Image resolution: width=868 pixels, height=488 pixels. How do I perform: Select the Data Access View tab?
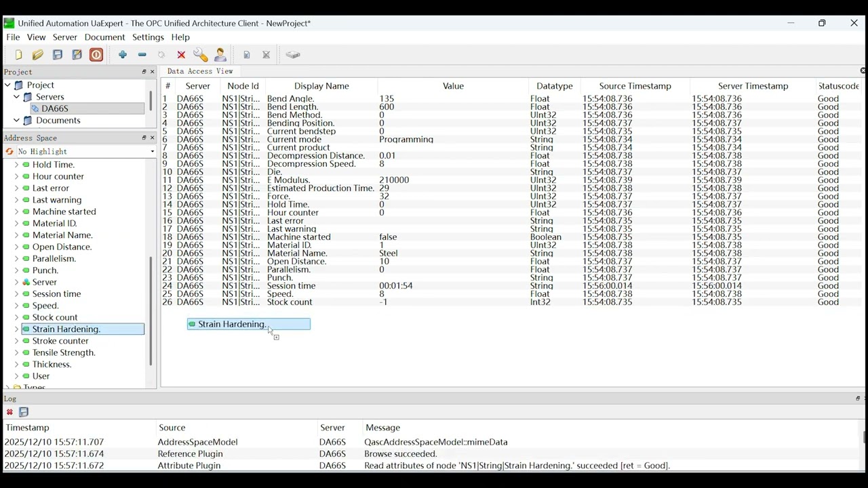(200, 71)
